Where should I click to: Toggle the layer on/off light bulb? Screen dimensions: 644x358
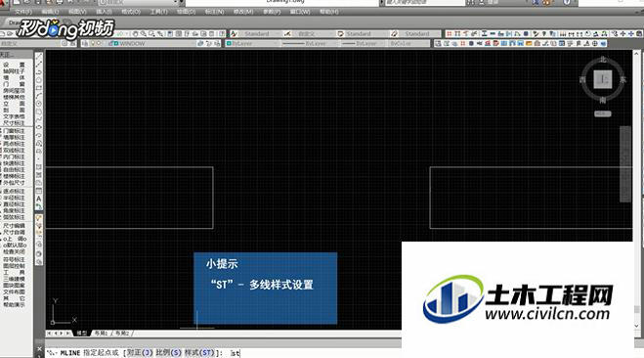point(93,43)
